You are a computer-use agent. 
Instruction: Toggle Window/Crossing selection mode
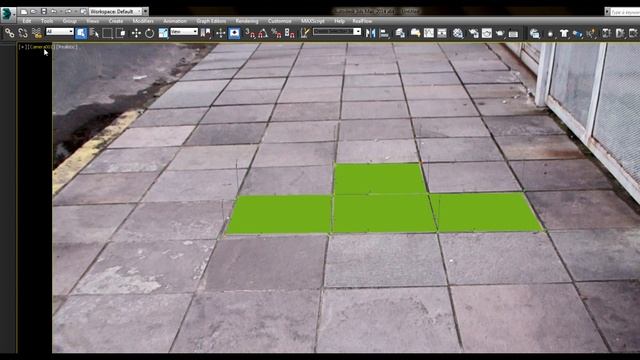[x=121, y=33]
